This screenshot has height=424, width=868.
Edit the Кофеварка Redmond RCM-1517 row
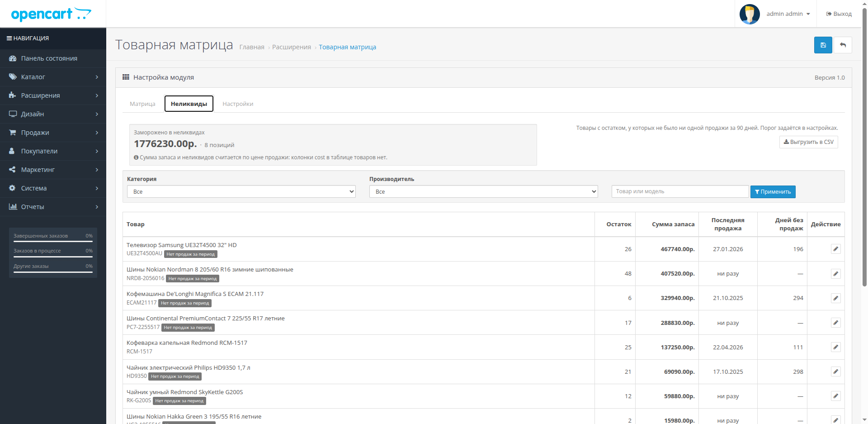[x=836, y=347]
